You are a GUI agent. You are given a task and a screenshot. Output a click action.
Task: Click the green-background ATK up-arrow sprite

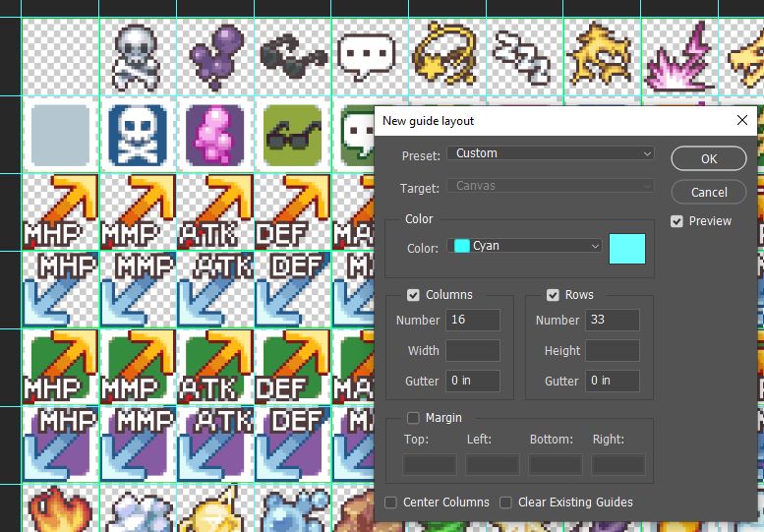click(x=215, y=368)
